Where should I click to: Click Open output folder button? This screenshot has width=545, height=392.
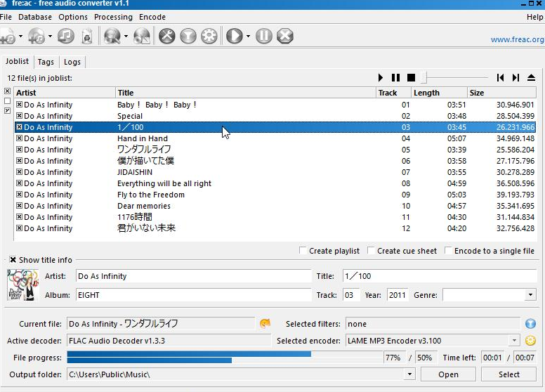tap(448, 374)
